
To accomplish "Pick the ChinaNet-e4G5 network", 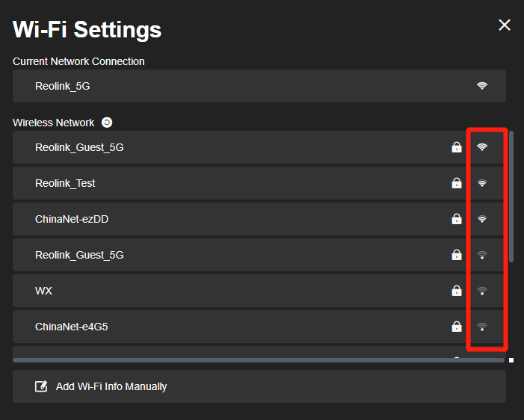I will (x=259, y=327).
